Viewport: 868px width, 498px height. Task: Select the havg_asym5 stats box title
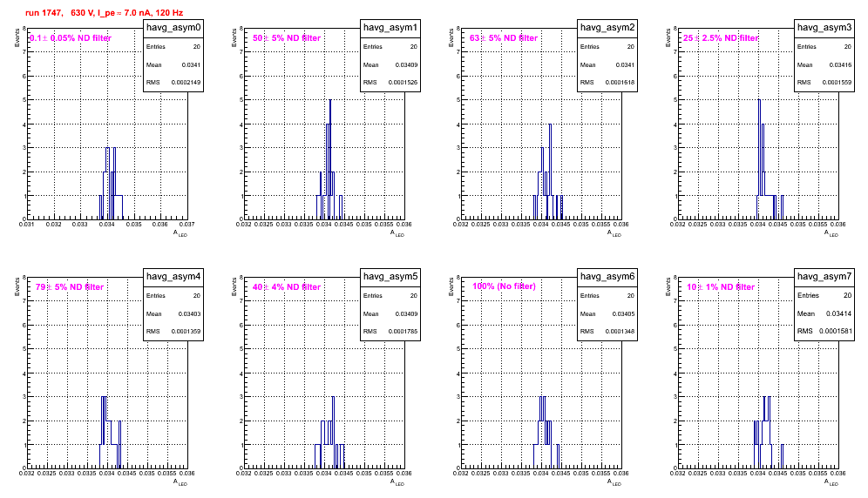390,277
